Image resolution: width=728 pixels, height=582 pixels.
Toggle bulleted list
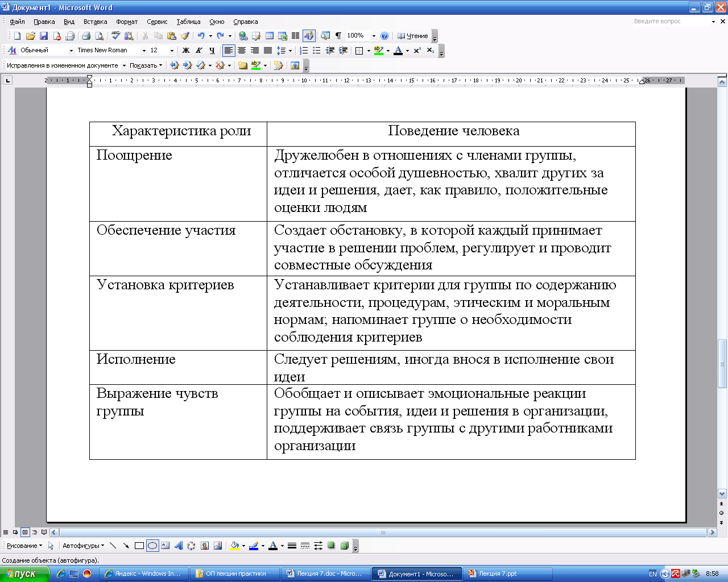317,51
